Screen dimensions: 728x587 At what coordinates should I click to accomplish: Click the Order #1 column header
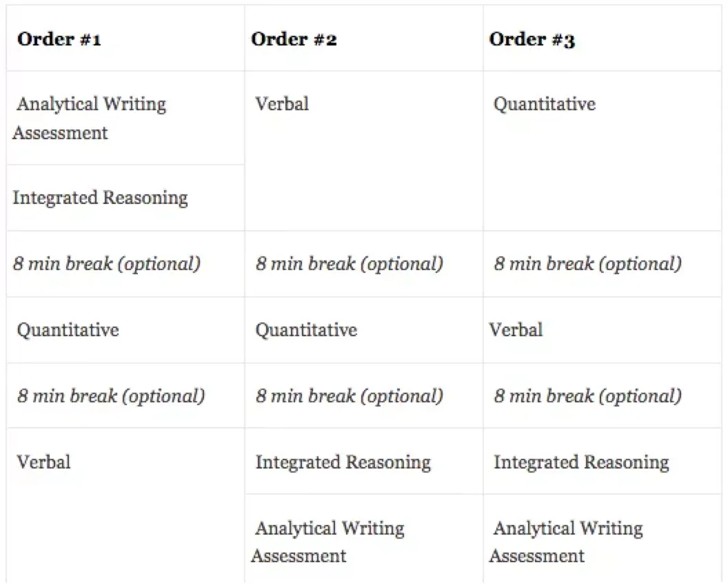click(59, 39)
